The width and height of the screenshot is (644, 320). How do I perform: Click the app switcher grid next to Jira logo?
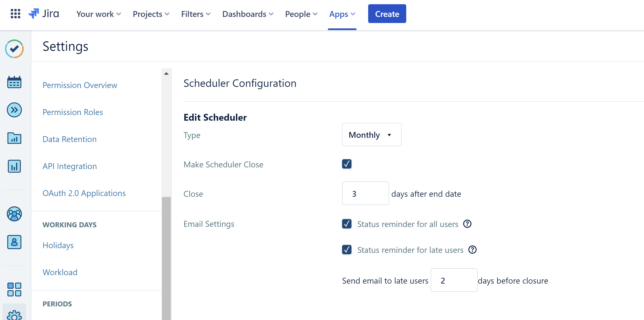15,14
